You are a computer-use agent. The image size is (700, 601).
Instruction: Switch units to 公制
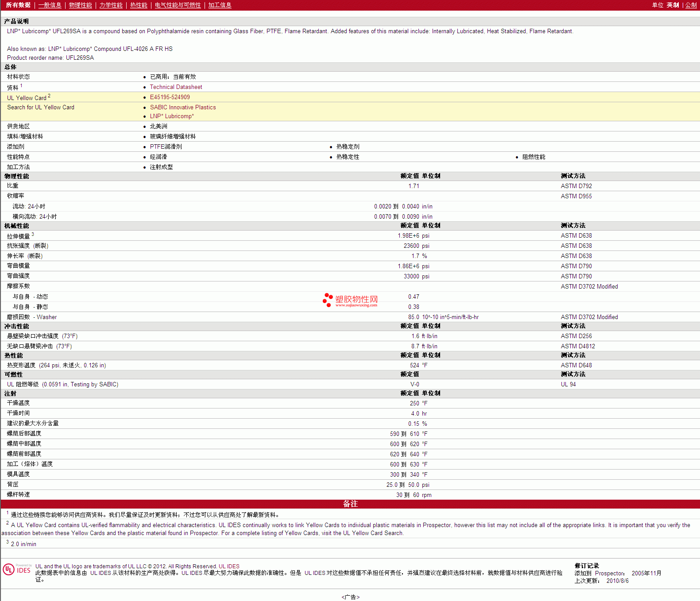[x=691, y=5]
